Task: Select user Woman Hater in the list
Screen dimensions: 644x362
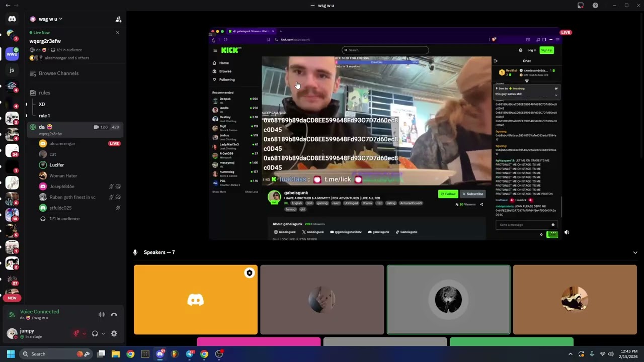Action: [63, 176]
